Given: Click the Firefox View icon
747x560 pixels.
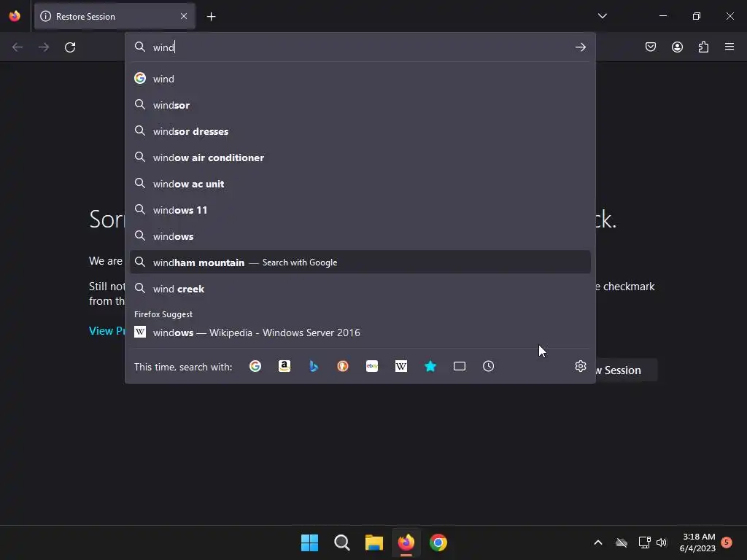Looking at the screenshot, I should 15,16.
